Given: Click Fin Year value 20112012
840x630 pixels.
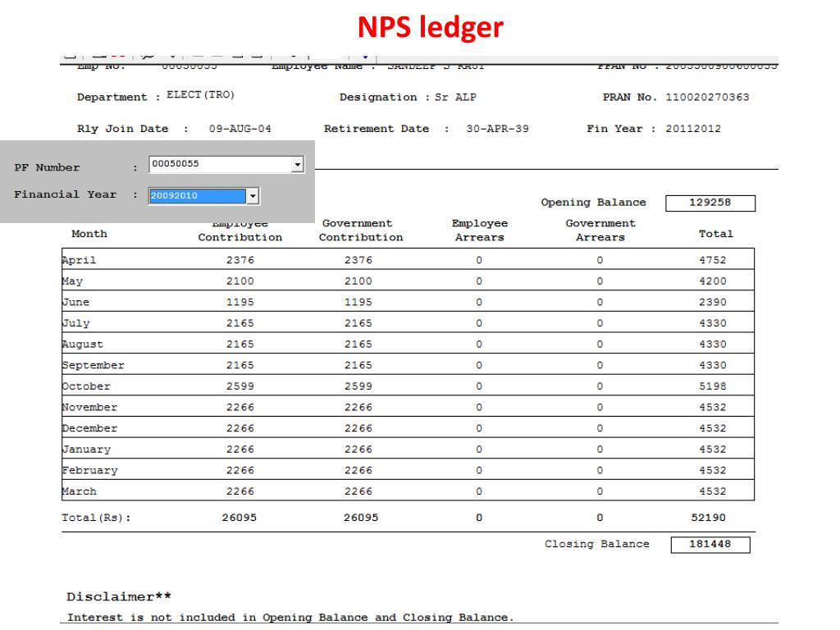Looking at the screenshot, I should point(693,129).
